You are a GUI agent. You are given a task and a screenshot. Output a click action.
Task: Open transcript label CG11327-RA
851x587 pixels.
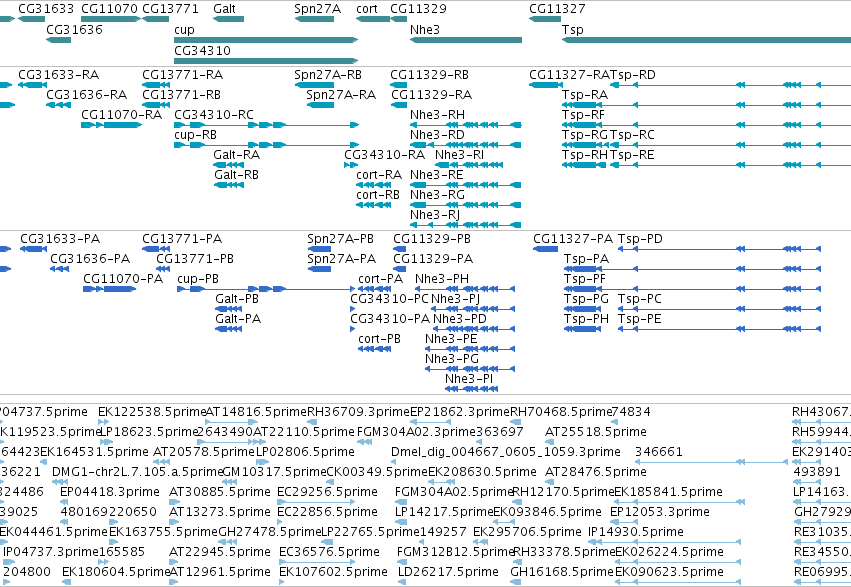(569, 74)
